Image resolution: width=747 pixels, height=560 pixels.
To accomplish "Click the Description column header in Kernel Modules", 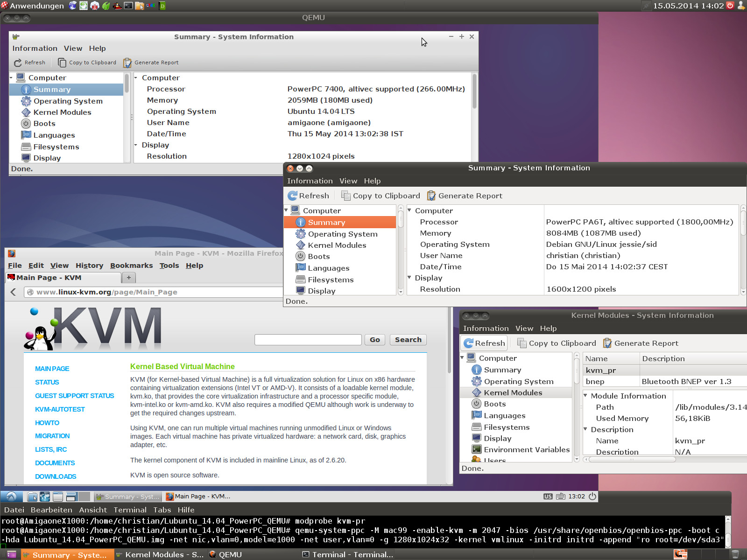I will (x=693, y=358).
